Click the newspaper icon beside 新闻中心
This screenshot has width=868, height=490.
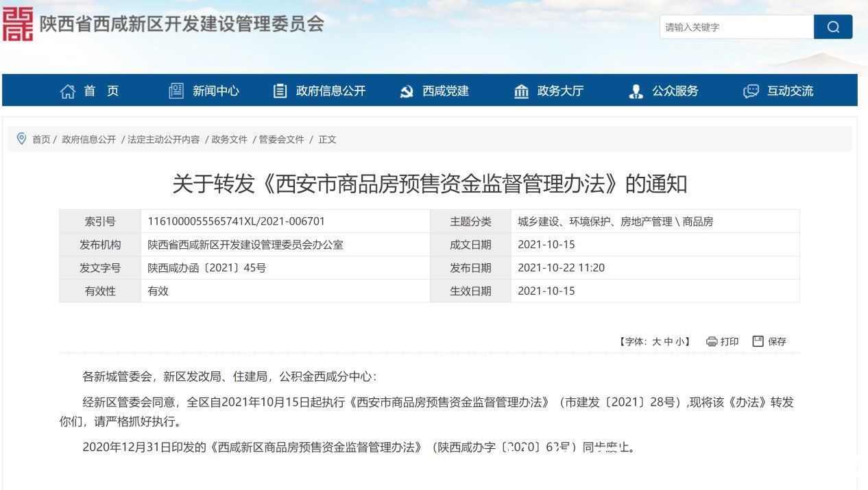176,90
